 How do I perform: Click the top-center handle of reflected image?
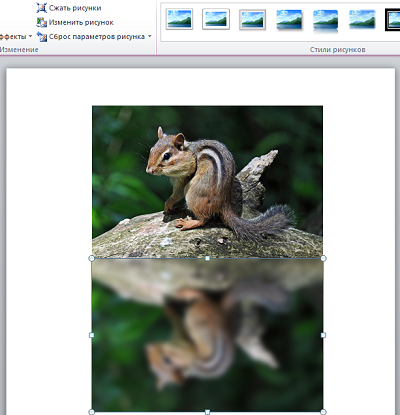207,258
